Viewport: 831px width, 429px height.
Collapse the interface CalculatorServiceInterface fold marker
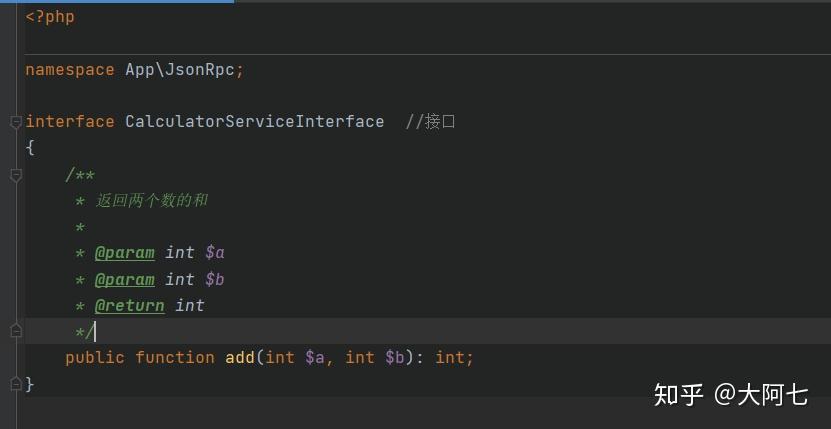coord(16,122)
